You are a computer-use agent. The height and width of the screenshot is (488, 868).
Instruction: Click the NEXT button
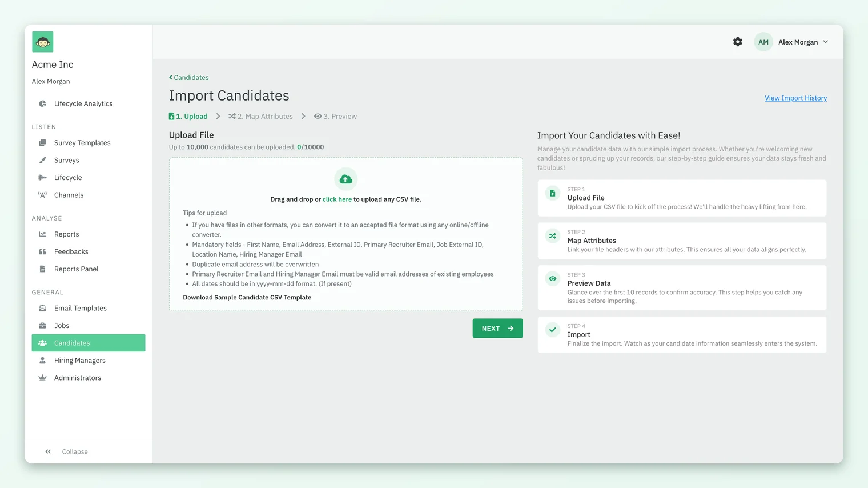[x=497, y=329]
